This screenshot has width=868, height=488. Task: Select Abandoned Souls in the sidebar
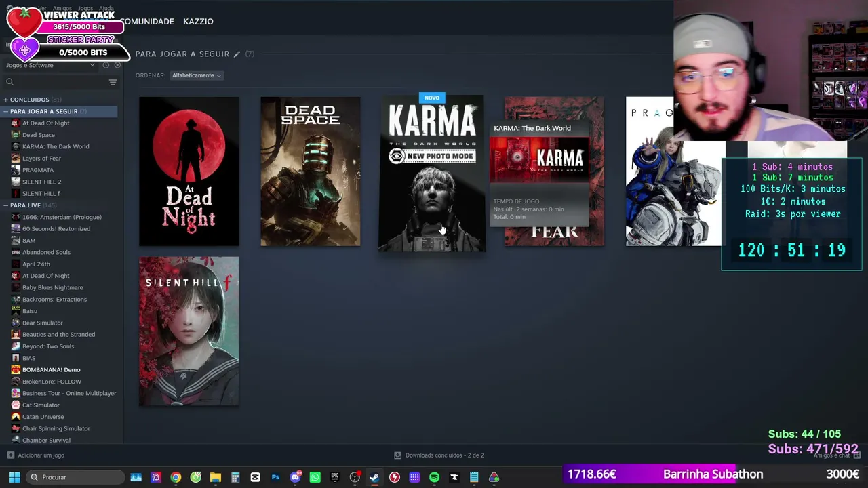[x=46, y=252]
